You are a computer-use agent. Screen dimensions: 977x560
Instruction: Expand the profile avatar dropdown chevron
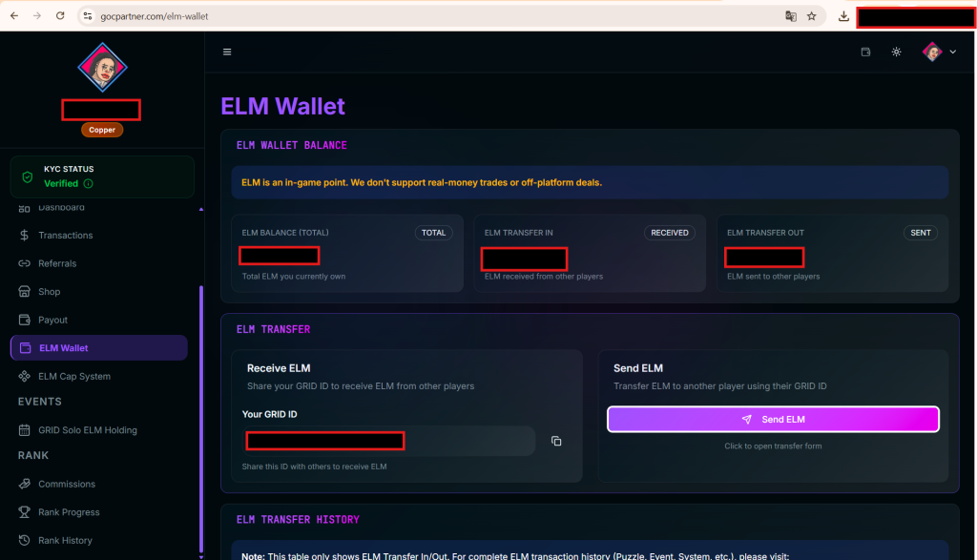pyautogui.click(x=953, y=52)
